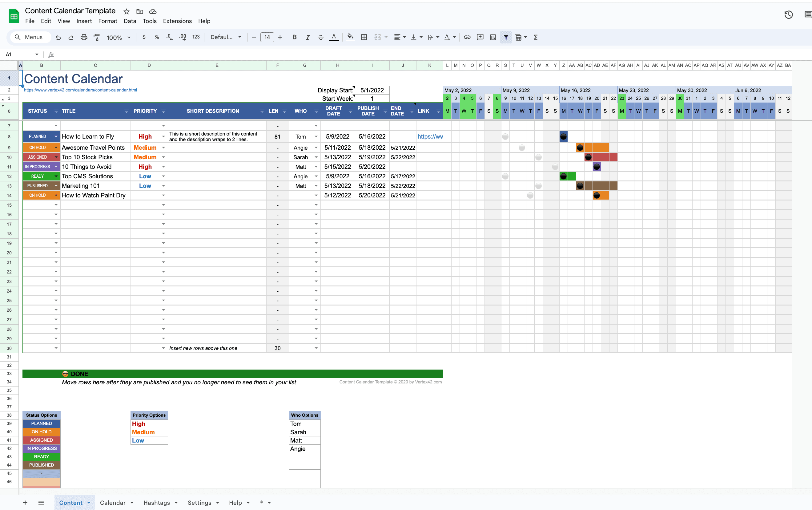Toggle strikethrough formatting
Image resolution: width=812 pixels, height=510 pixels.
(x=320, y=37)
